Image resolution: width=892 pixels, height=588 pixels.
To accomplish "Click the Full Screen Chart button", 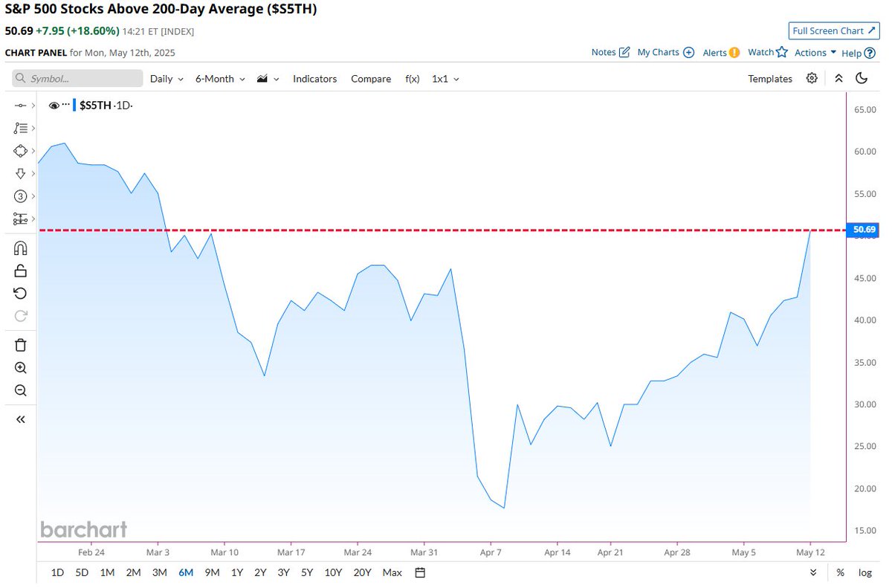I will 835,30.
